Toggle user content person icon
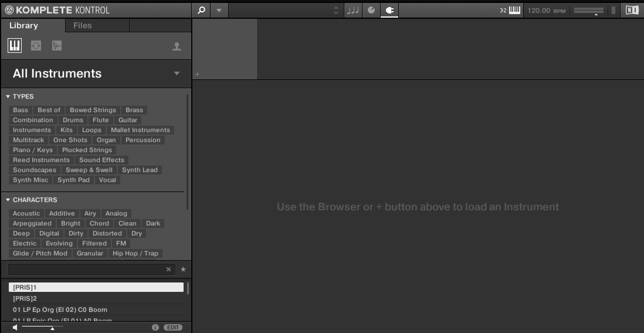Viewport: 644px width, 333px height. click(177, 46)
